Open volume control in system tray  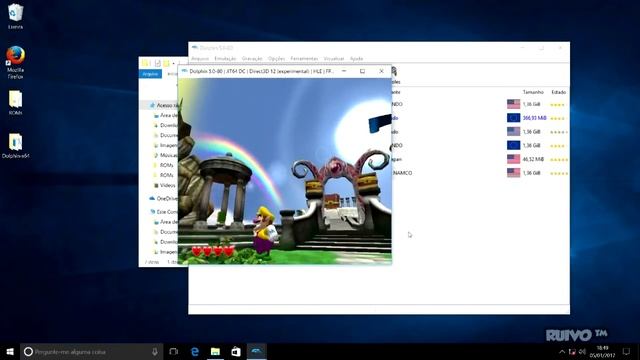(x=582, y=352)
